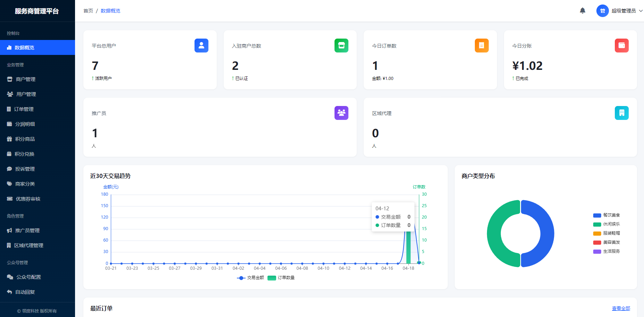Screen dimensions: 644x317
Task: Toggle the 休闲娱乐 legend swatch
Action: pyautogui.click(x=597, y=224)
